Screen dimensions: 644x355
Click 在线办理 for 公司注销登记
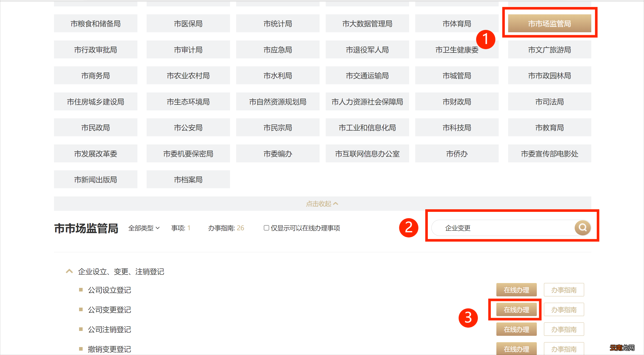(x=516, y=329)
